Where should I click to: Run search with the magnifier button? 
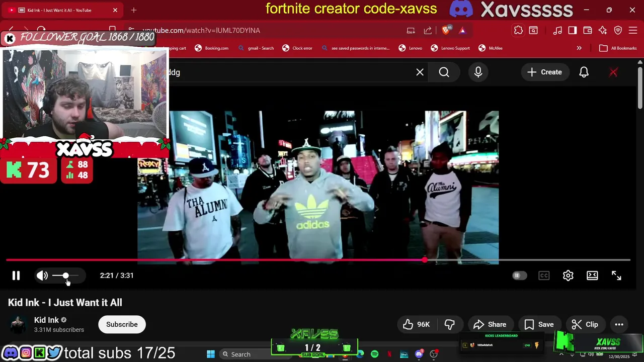tap(444, 72)
